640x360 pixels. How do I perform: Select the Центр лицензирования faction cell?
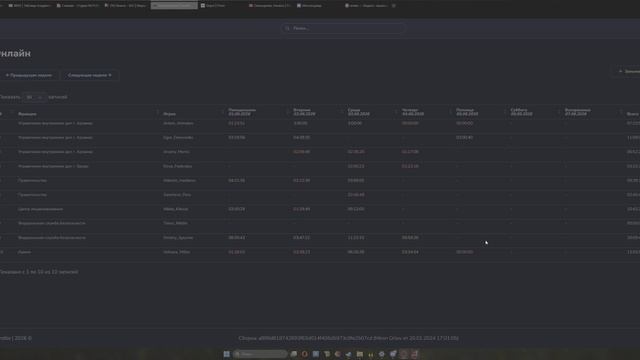pyautogui.click(x=40, y=209)
